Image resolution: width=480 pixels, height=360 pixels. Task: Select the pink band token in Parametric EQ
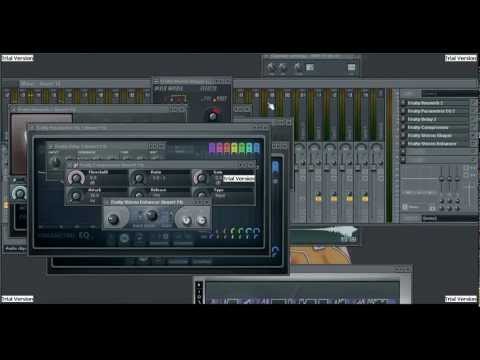click(219, 148)
